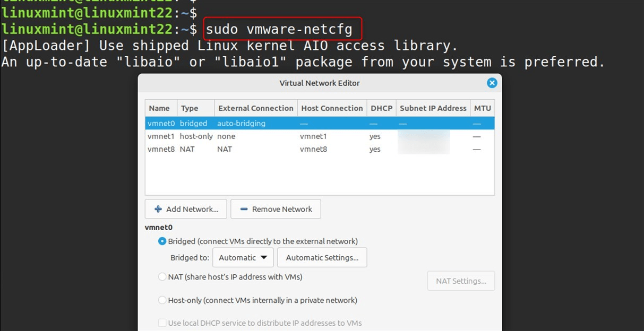Viewport: 644px width, 331px height.
Task: Select the NAT radio option
Action: click(162, 277)
